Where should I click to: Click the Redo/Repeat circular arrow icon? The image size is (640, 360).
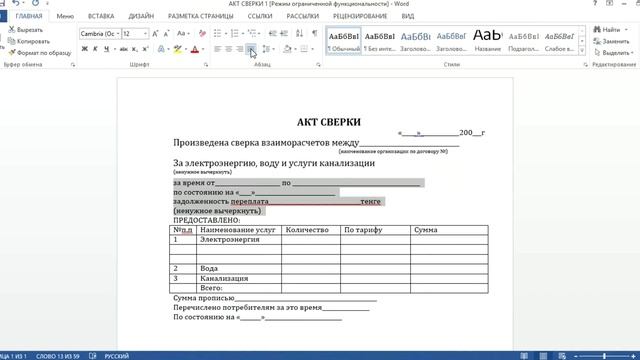[36, 3]
